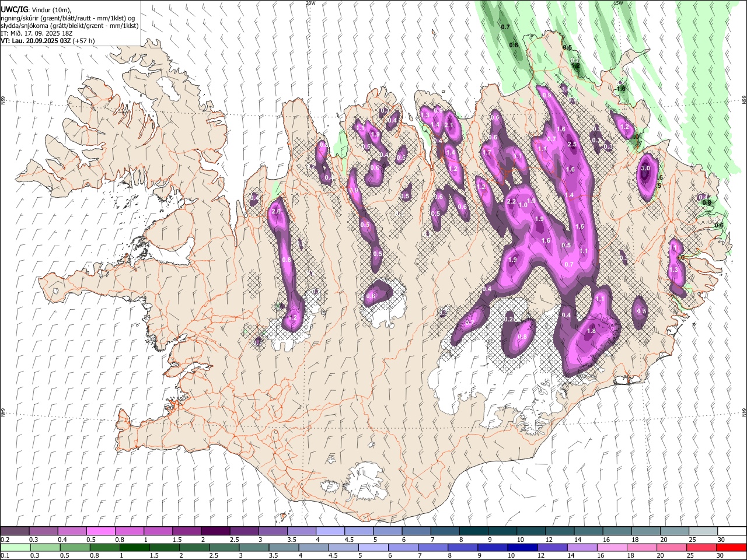Click the 'VT: Lau. 20.09.2025 03Z' valid time line

click(x=37, y=41)
